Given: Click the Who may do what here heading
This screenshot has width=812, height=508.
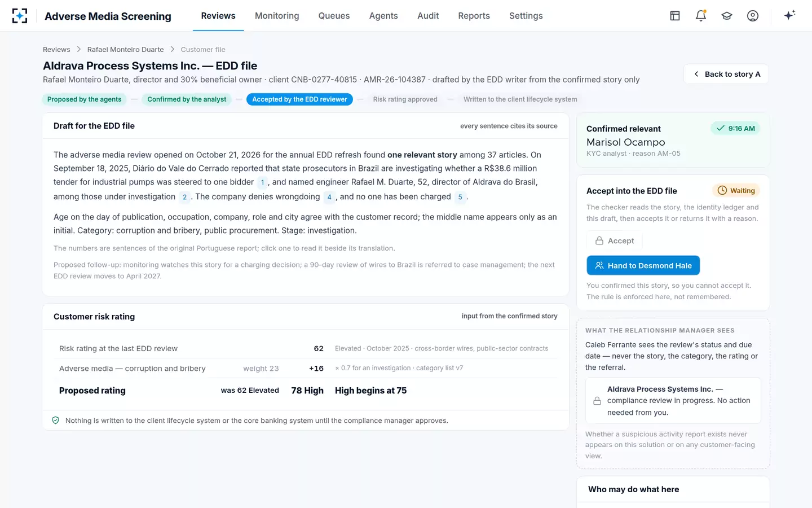Looking at the screenshot, I should coord(633,489).
